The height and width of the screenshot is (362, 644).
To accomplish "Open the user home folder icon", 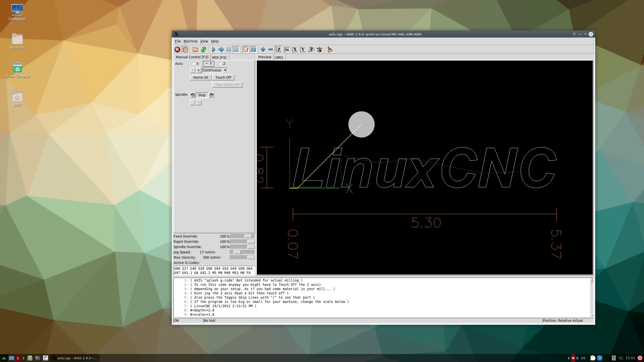I will (x=17, y=99).
